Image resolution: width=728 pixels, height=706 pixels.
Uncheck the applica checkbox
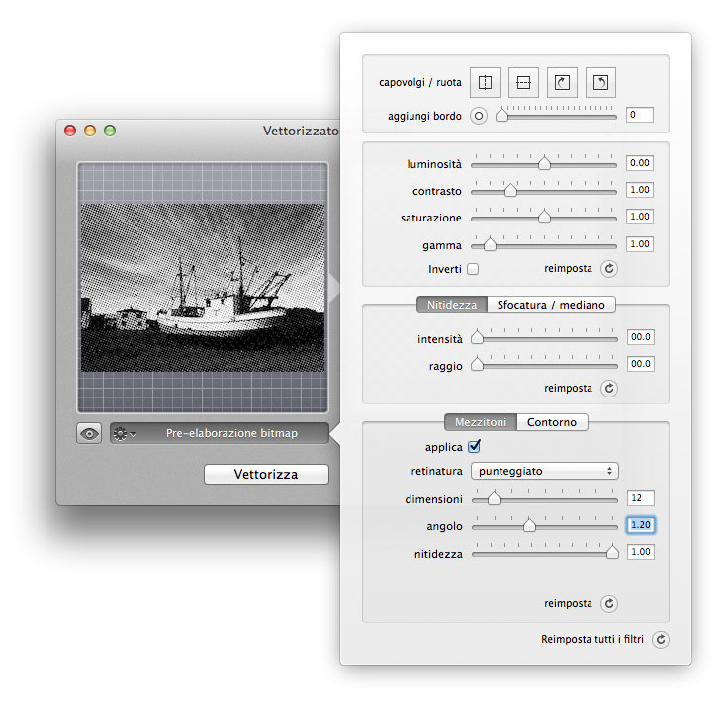point(474,447)
